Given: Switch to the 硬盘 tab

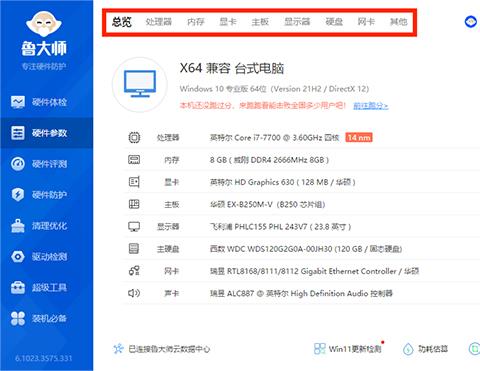Looking at the screenshot, I should pyautogui.click(x=334, y=22).
